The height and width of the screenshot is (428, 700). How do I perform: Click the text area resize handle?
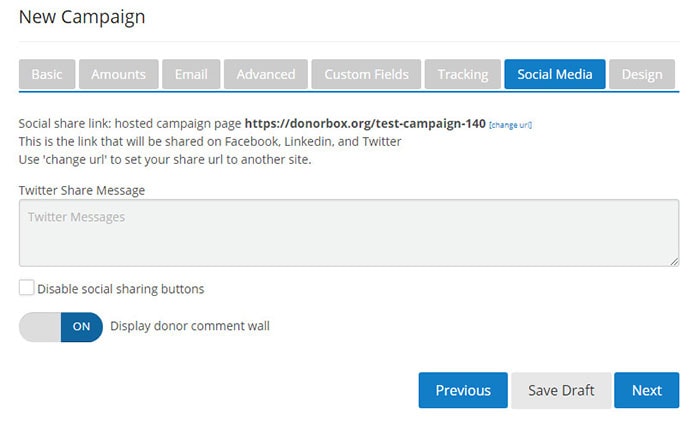674,261
